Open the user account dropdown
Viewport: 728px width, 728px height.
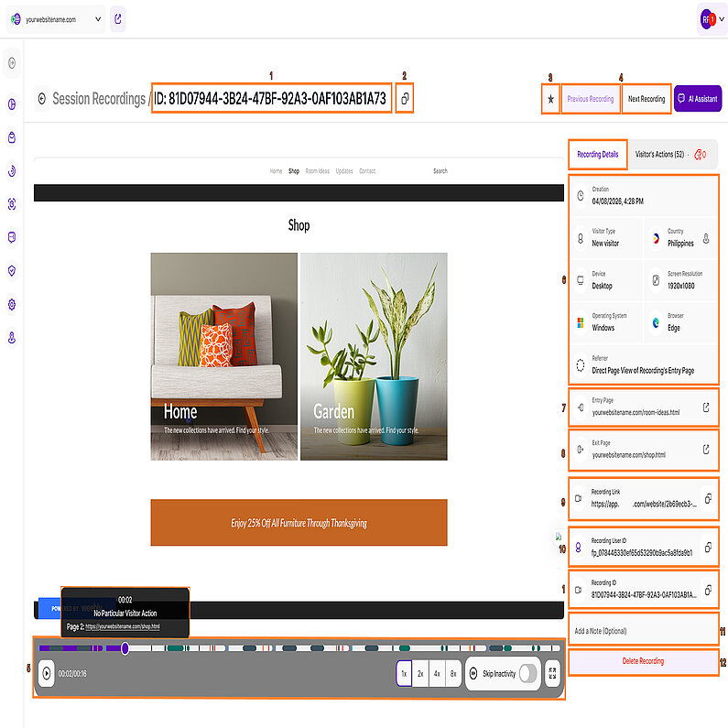712,18
